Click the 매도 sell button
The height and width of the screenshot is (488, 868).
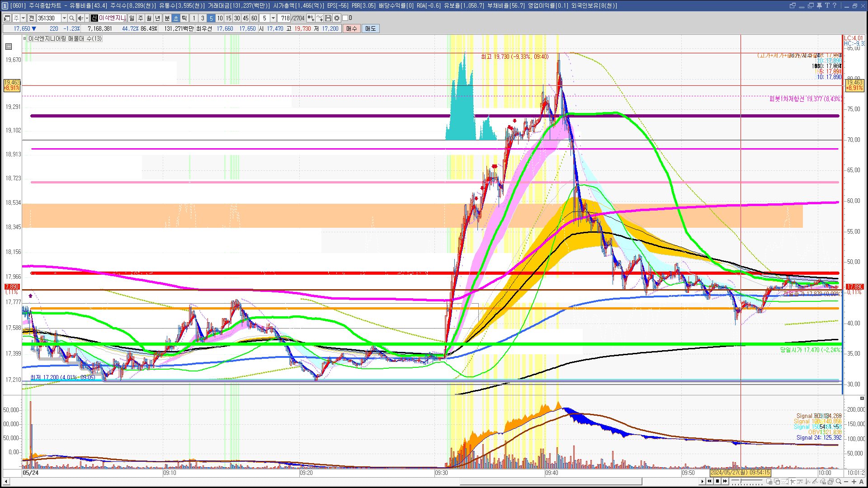pos(371,28)
